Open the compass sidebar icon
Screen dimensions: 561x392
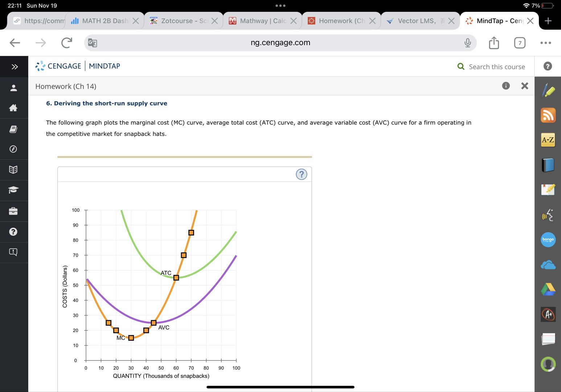click(x=13, y=149)
